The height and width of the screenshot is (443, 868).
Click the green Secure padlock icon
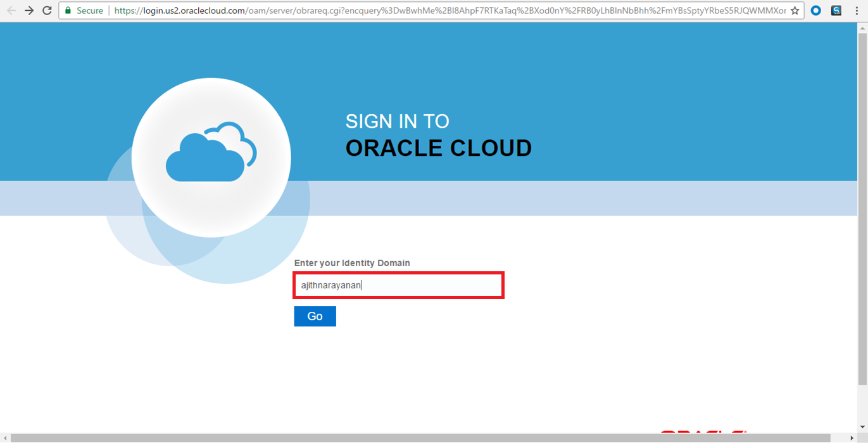point(68,11)
